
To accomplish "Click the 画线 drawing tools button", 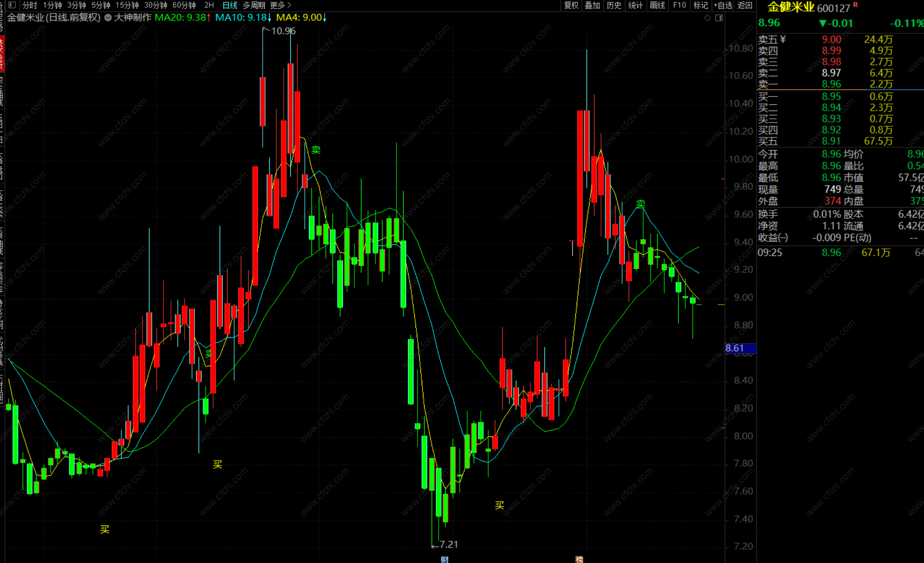I will point(657,5).
